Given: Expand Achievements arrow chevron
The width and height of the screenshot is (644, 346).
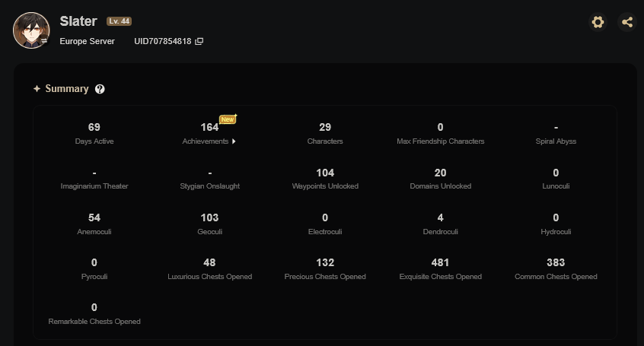Looking at the screenshot, I should click(x=234, y=141).
